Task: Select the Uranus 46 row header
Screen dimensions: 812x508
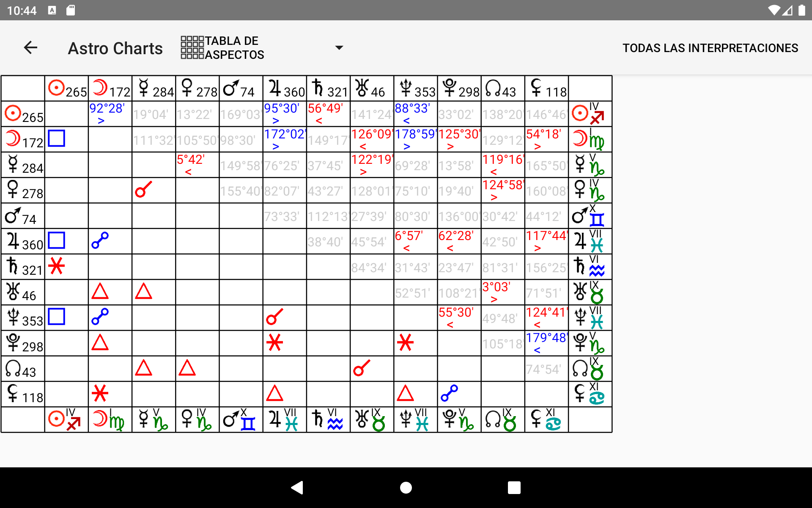Action: click(x=23, y=292)
